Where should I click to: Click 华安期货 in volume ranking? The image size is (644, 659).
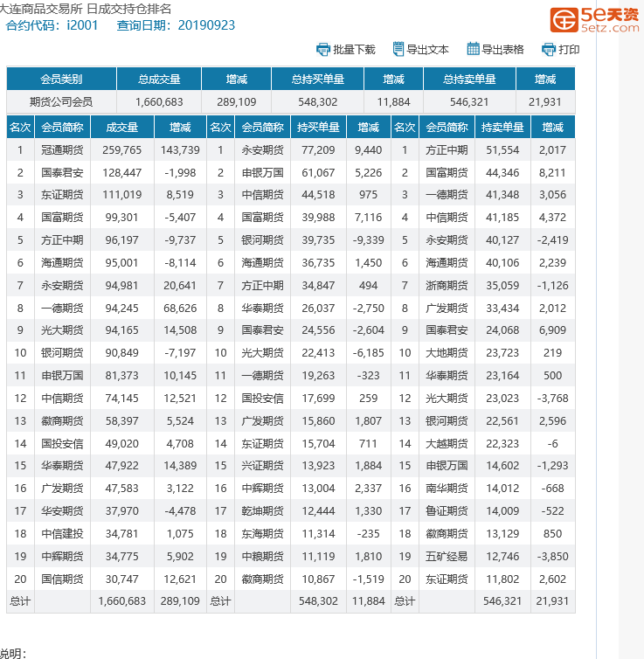coord(62,510)
